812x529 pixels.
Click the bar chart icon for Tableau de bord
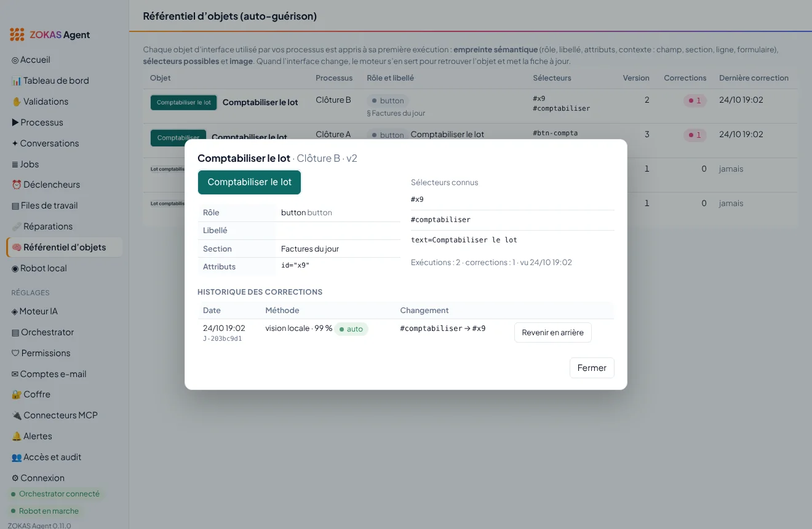(x=17, y=81)
